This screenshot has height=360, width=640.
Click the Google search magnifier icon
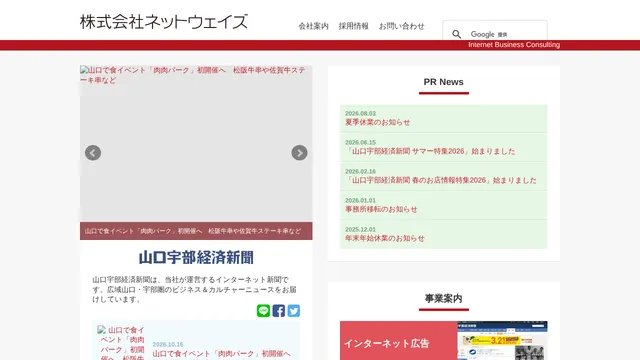[x=456, y=34]
